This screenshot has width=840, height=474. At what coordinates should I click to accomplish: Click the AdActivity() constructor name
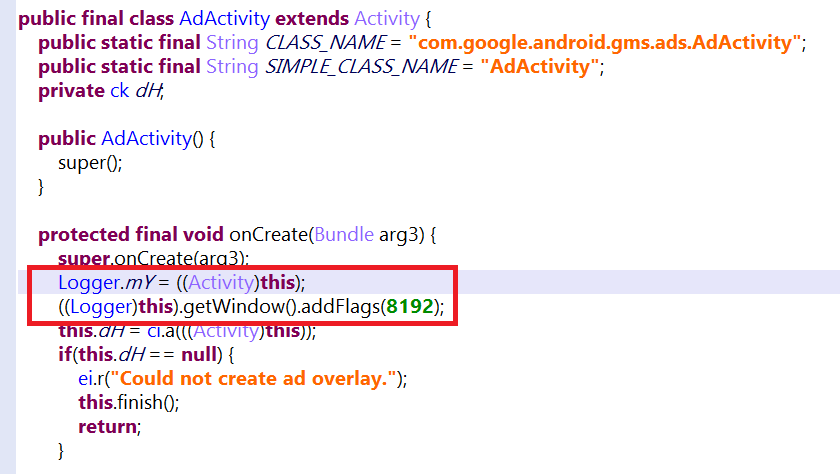pyautogui.click(x=146, y=139)
